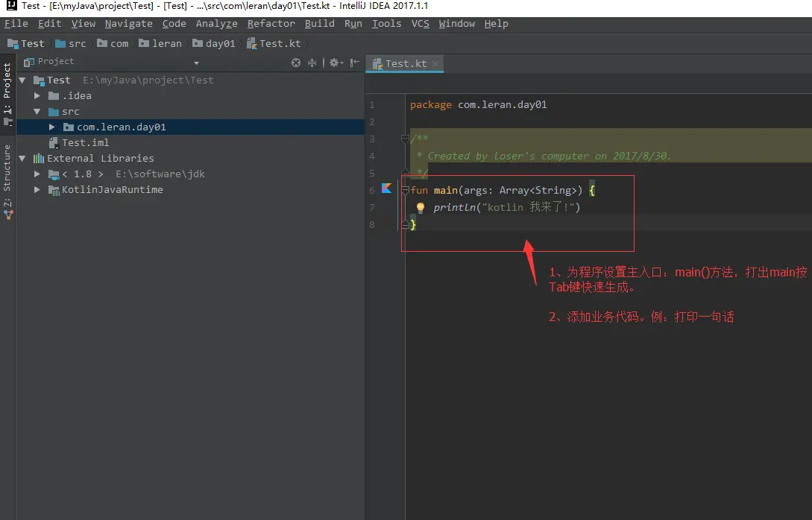Open the File menu
Viewport: 812px width, 520px height.
[x=16, y=24]
